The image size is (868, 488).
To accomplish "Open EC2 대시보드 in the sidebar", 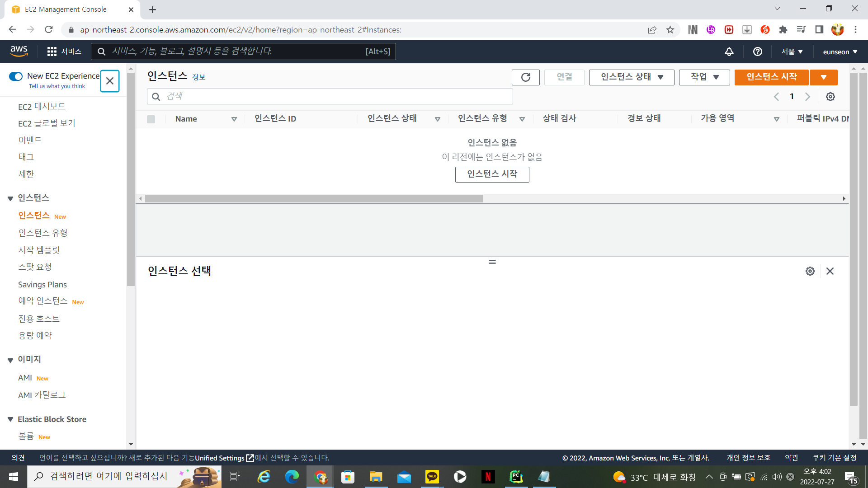I will 42,107.
